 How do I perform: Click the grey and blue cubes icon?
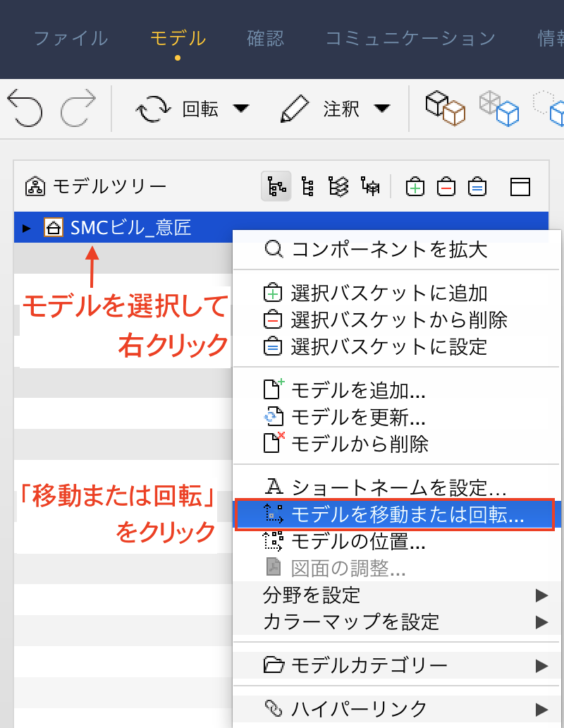(x=499, y=108)
